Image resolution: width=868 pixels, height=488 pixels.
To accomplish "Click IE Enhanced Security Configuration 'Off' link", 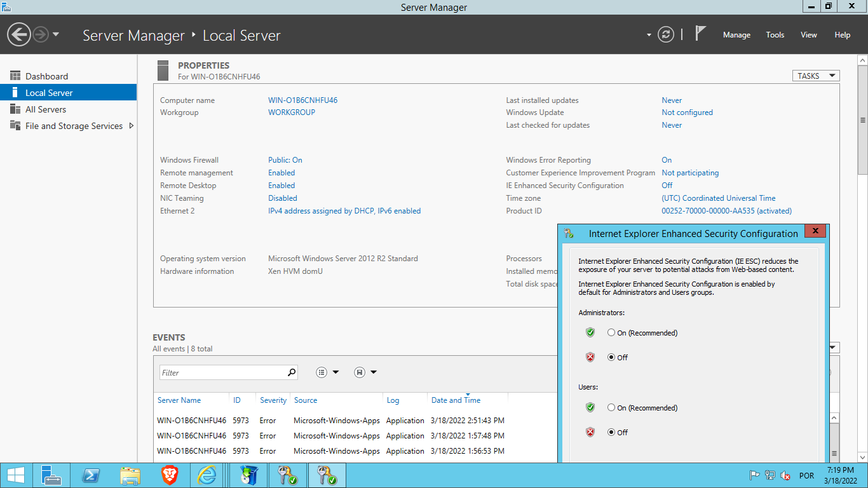I will click(667, 186).
